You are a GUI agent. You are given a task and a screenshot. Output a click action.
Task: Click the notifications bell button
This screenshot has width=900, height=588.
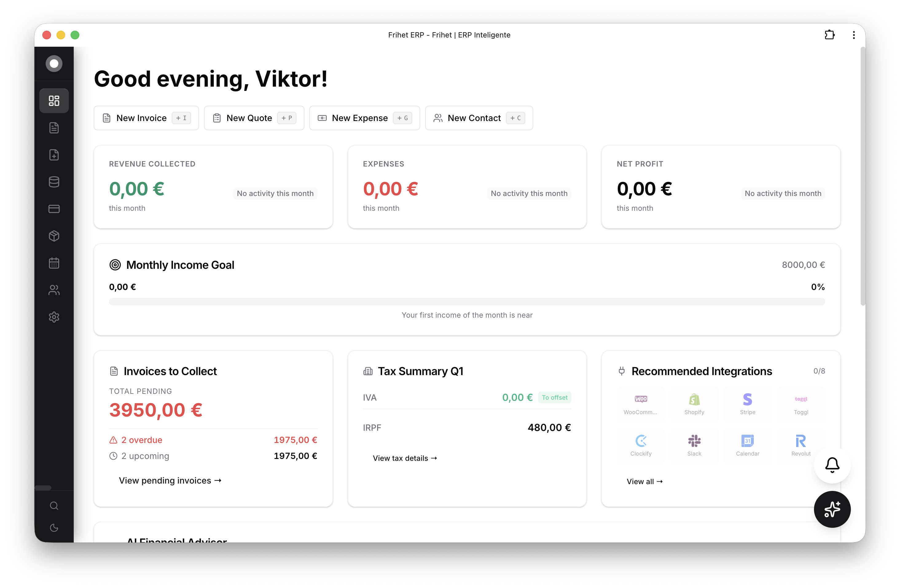coord(832,465)
